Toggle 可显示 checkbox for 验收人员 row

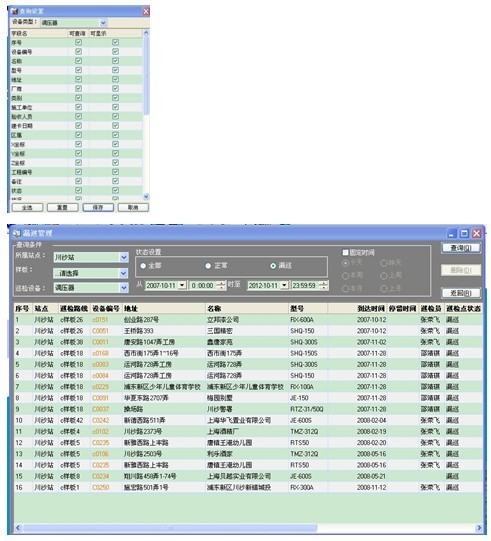point(115,116)
